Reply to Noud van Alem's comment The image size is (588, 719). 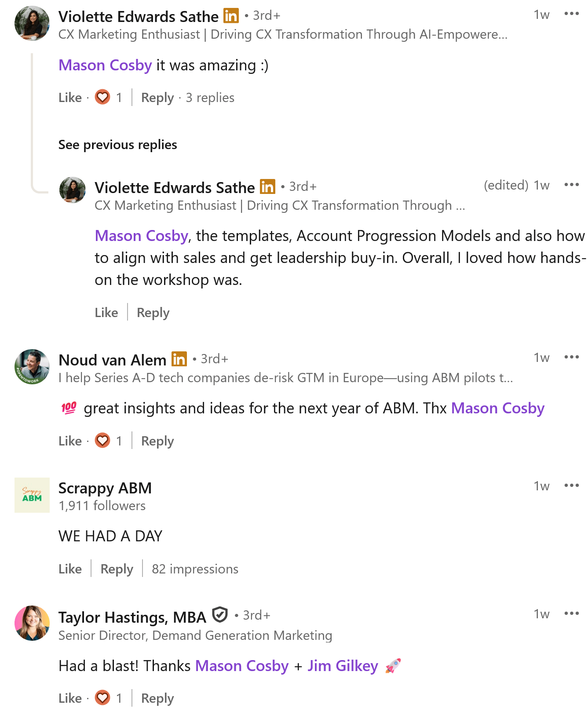pyautogui.click(x=157, y=441)
